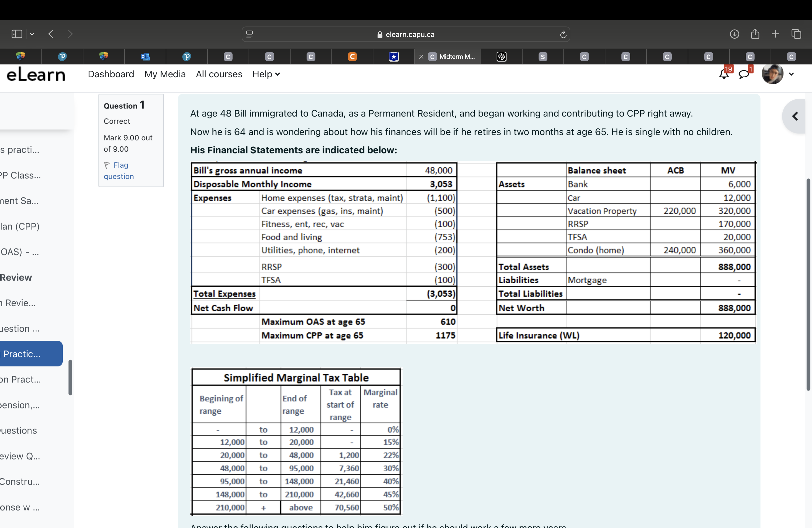This screenshot has height=528, width=812.
Task: Open the 'lan (CPP)' sidebar item
Action: point(20,226)
